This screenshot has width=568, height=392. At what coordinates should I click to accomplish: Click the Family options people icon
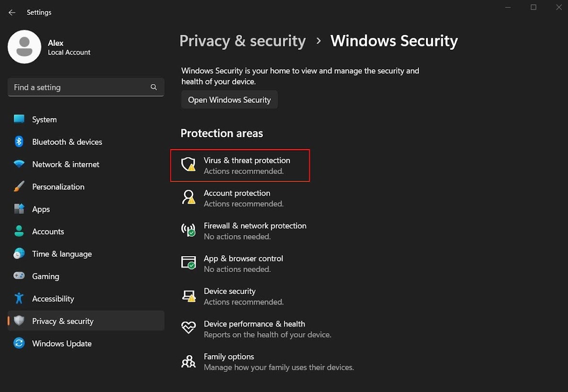(188, 361)
